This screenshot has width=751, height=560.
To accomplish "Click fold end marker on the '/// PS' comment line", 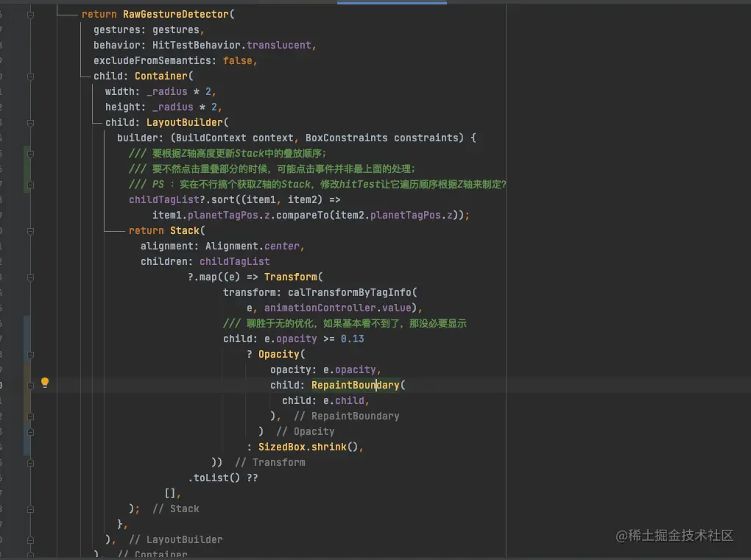I will (x=31, y=185).
